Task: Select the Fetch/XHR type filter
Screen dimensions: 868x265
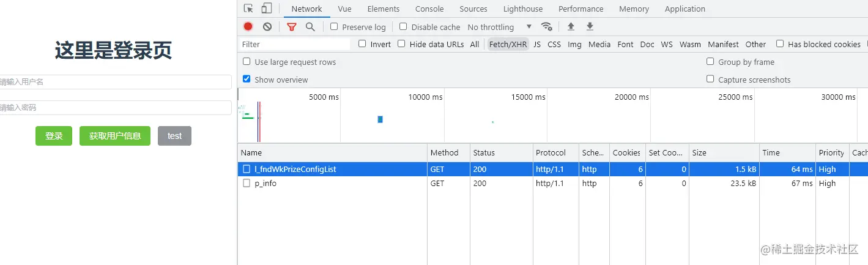Action: (508, 44)
